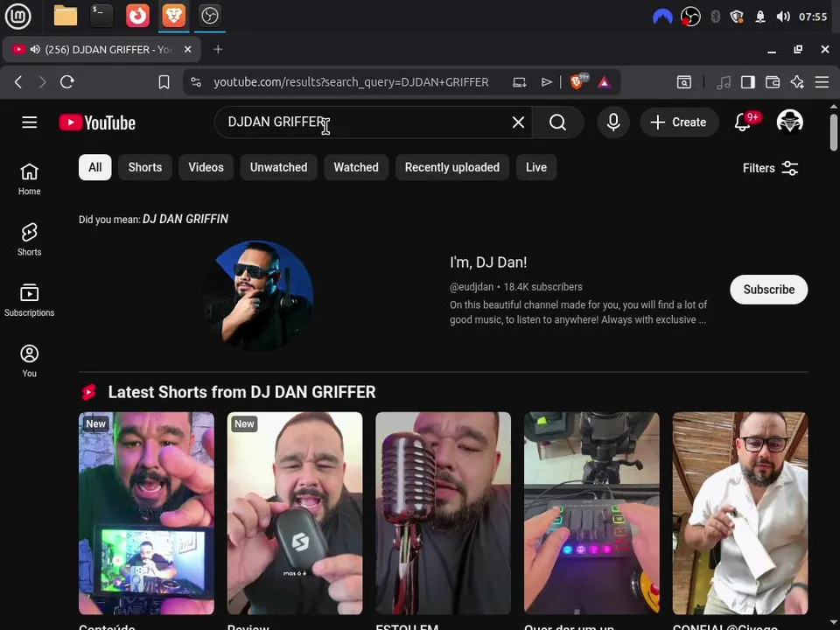This screenshot has width=840, height=630.
Task: Close the DJDAN GRIFFER tab
Action: 187,49
